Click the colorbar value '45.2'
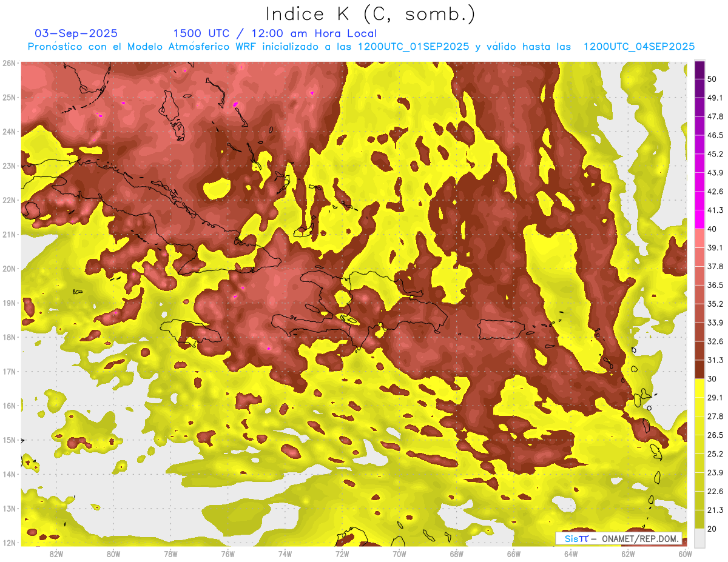 [715, 154]
